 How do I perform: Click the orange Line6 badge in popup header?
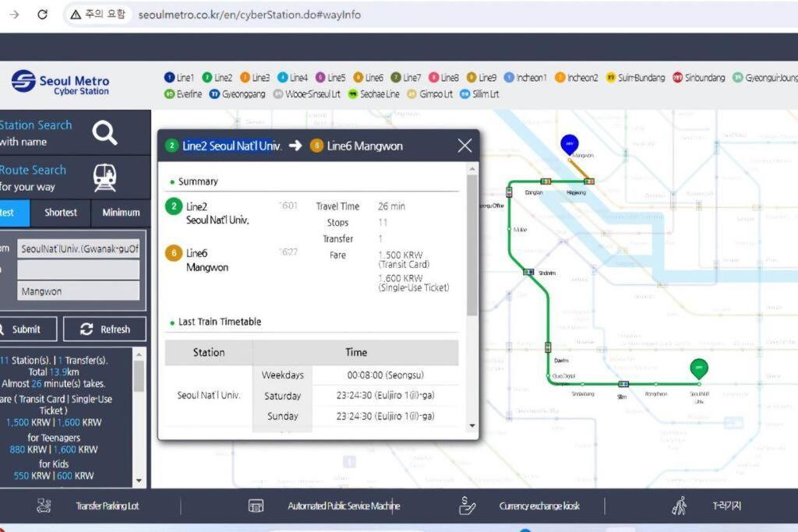click(316, 146)
